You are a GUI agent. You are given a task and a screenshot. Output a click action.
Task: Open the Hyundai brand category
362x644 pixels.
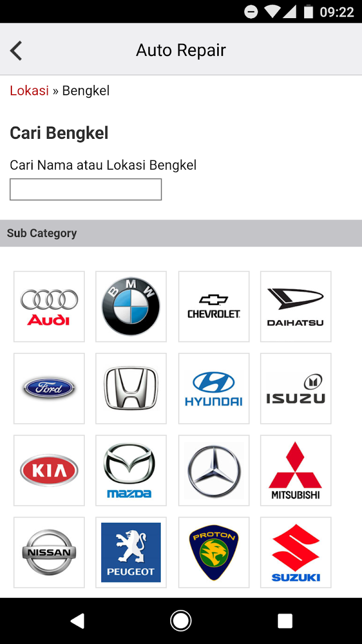[214, 388]
